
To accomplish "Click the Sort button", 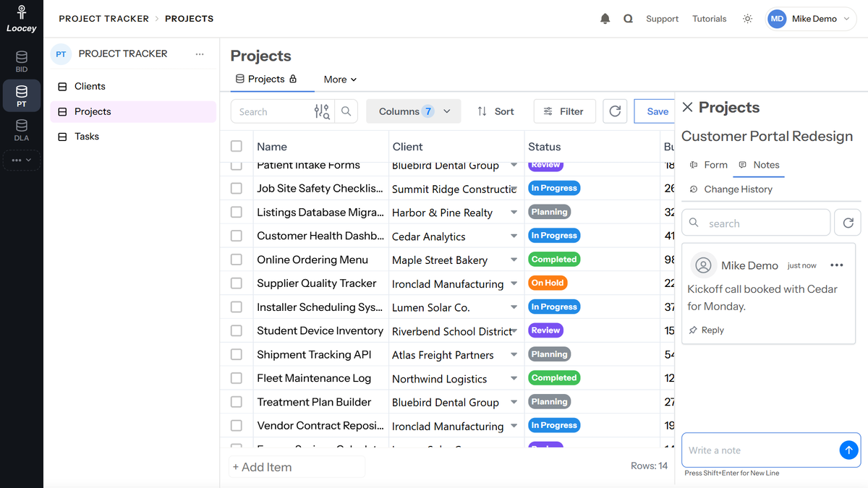I will point(495,111).
